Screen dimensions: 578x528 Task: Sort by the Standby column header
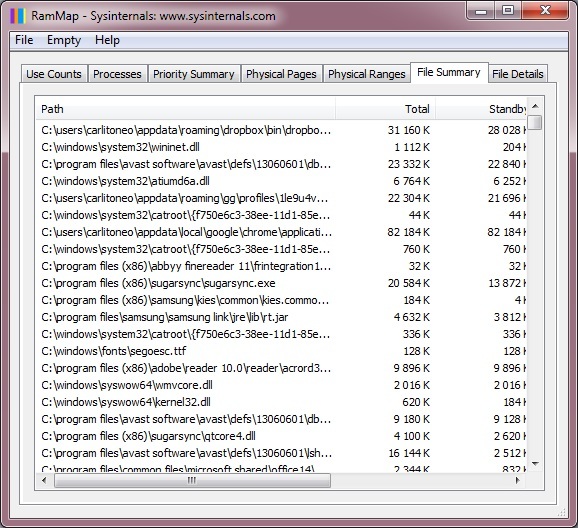481,109
